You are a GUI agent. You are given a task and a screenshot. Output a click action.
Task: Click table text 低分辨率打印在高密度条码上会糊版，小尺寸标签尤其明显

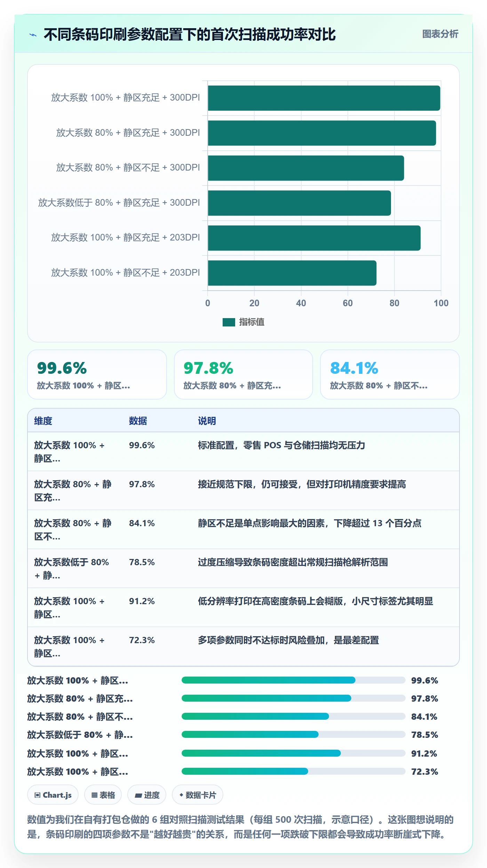316,601
